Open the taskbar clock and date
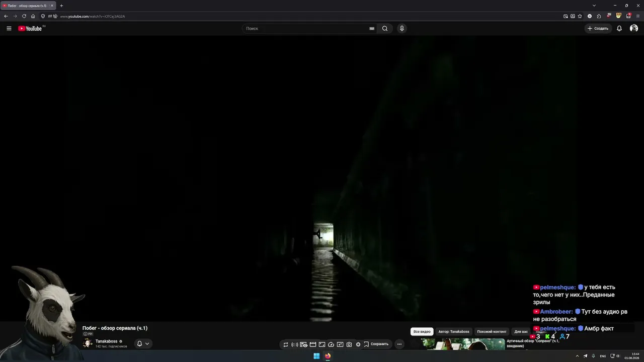The height and width of the screenshot is (362, 644). click(x=632, y=356)
